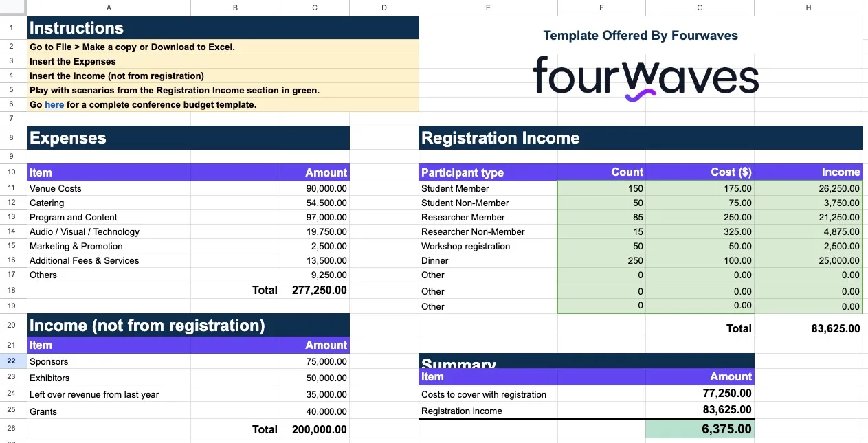Select the Venue Costs amount cell
Screen dimensions: 868x443
315,188
